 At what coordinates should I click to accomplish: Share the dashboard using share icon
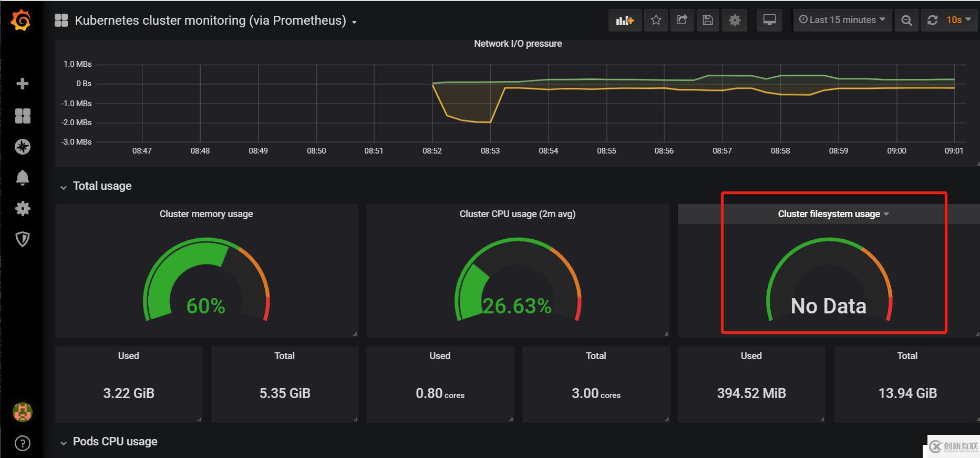pos(682,21)
